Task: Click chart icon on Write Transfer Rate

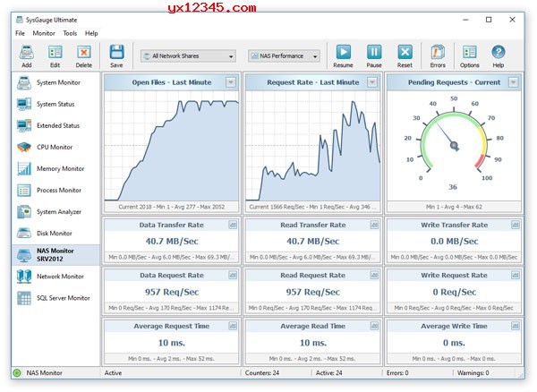Action: (x=516, y=225)
